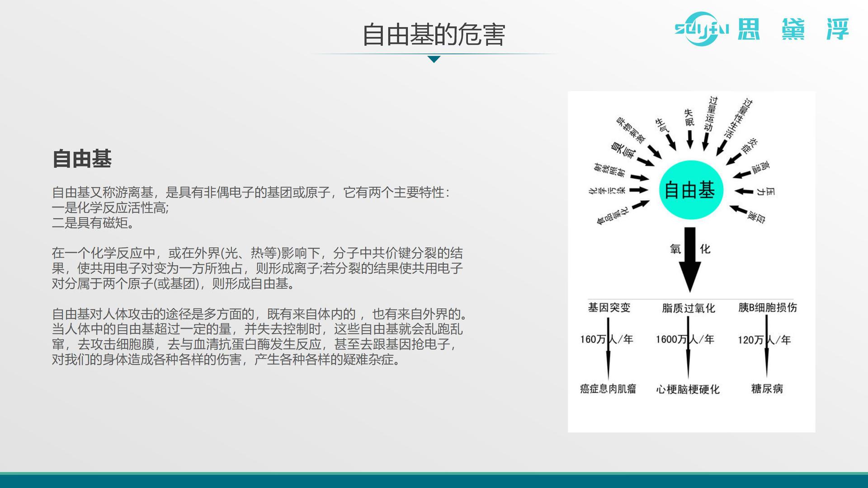
Task: Click the 化学污染 cause label
Action: point(607,190)
